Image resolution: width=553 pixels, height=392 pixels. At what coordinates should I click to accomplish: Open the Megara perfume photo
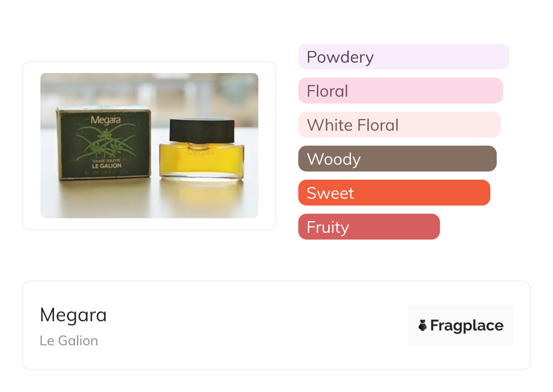[x=149, y=146]
